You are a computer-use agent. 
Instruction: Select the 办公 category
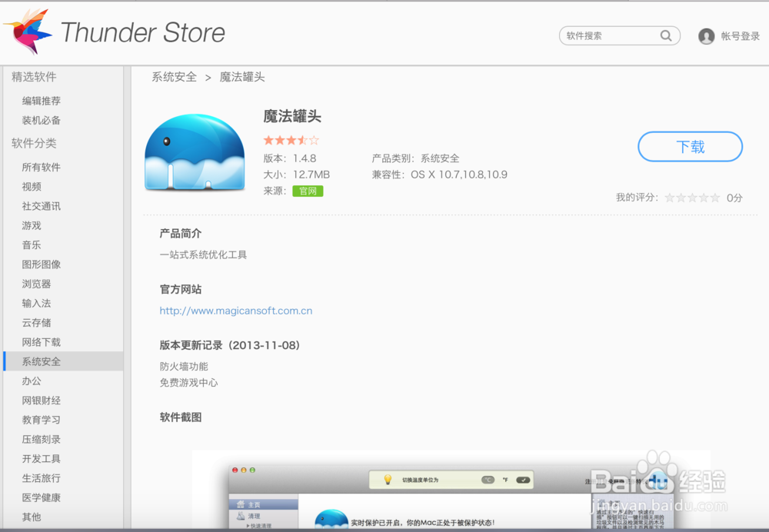tap(32, 381)
